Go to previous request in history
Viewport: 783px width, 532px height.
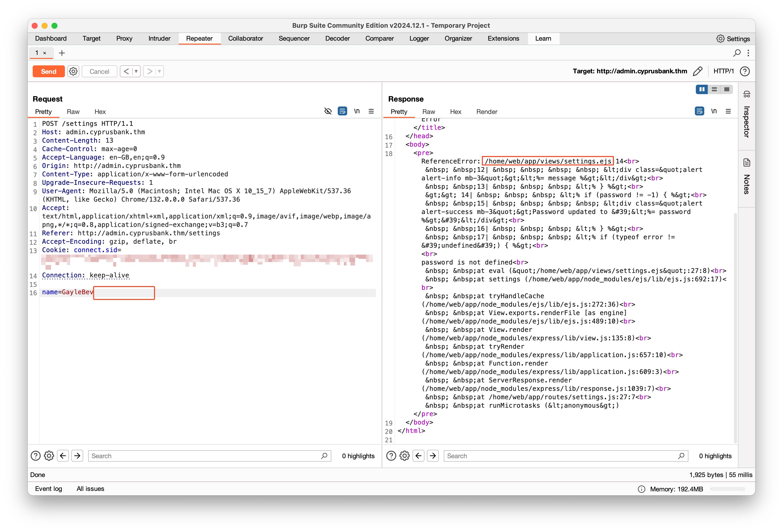(x=126, y=71)
